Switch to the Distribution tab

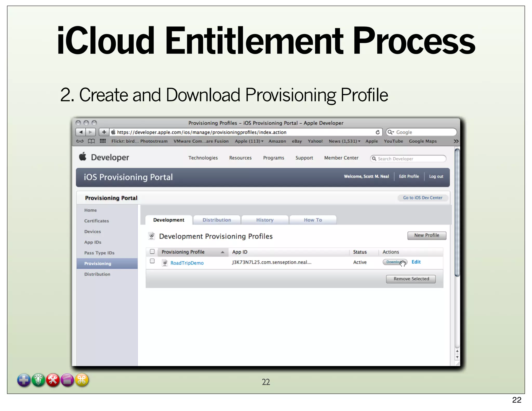(x=217, y=220)
